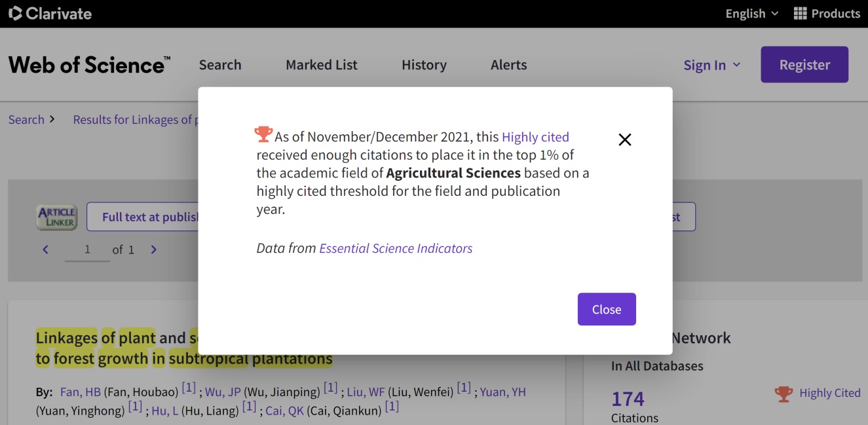868x425 pixels.
Task: Click the Clarivate logo
Action: 50,13
